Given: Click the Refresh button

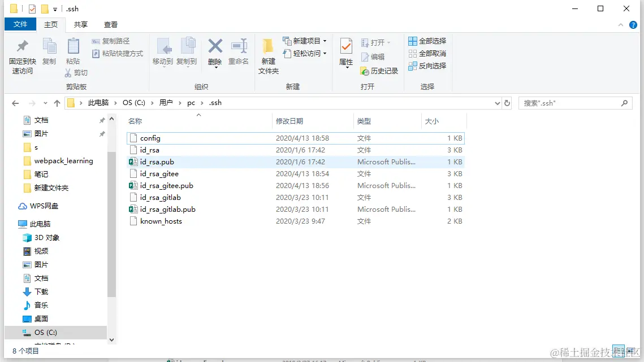Looking at the screenshot, I should (507, 103).
